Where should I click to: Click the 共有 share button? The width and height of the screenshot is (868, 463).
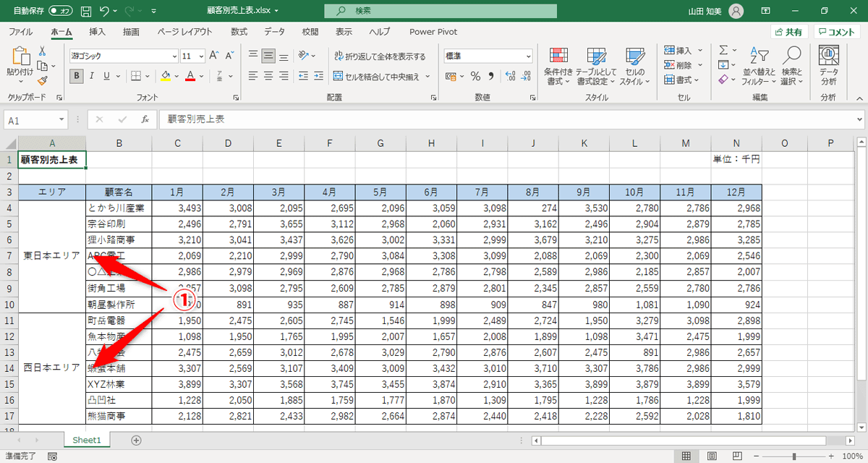(x=788, y=32)
